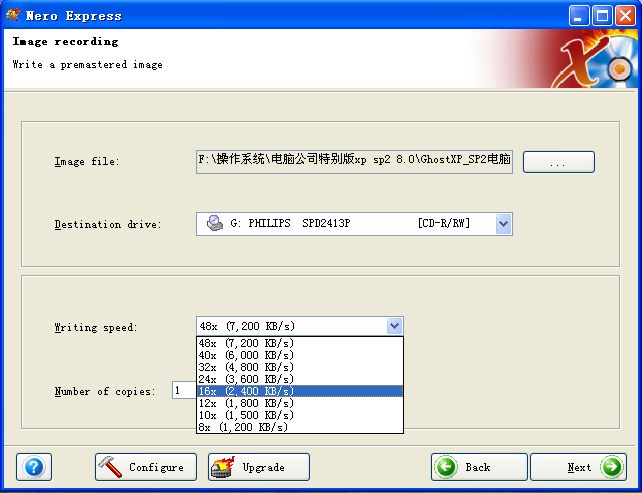Click the Image file path field
The width and height of the screenshot is (642, 493).
(x=354, y=162)
